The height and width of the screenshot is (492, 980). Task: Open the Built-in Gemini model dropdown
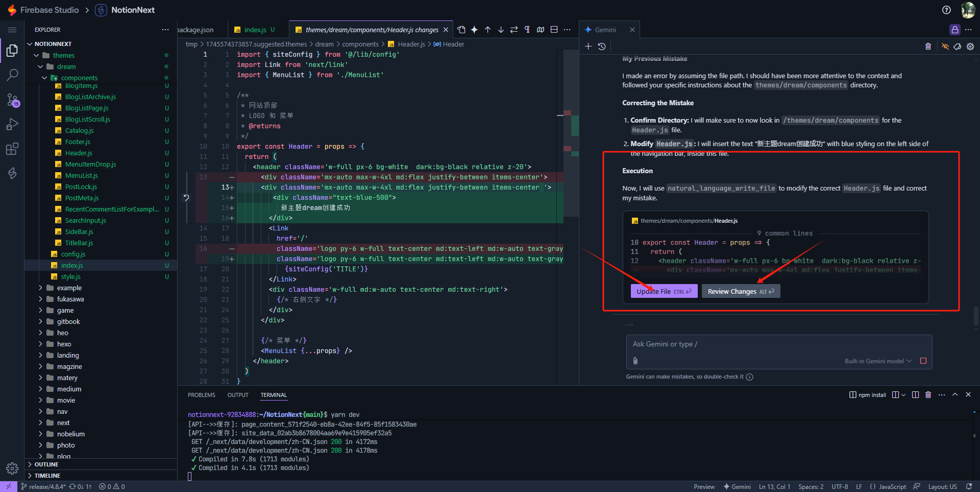point(878,361)
